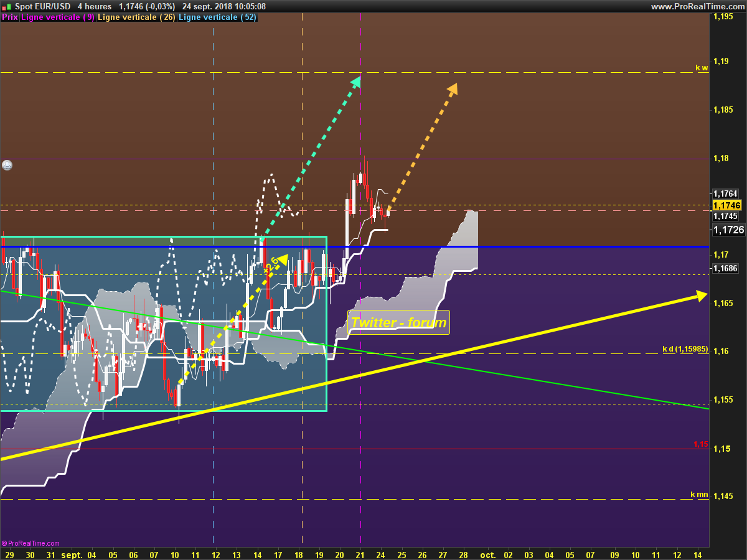Click the sept. label on date axis
The image size is (747, 560).
[73, 554]
